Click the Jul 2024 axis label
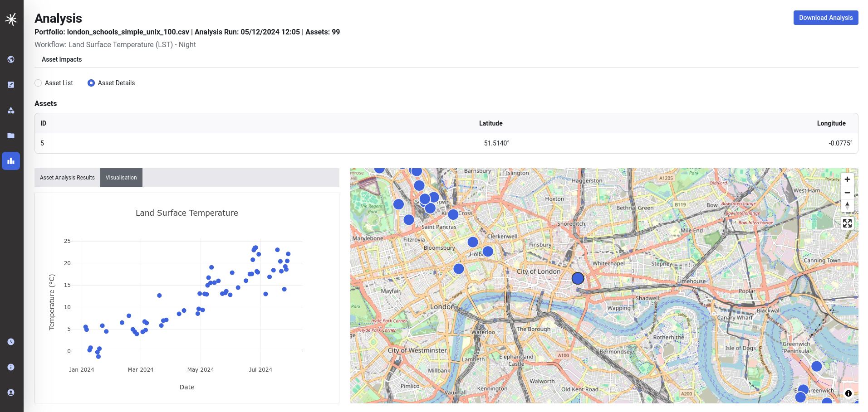 260,370
